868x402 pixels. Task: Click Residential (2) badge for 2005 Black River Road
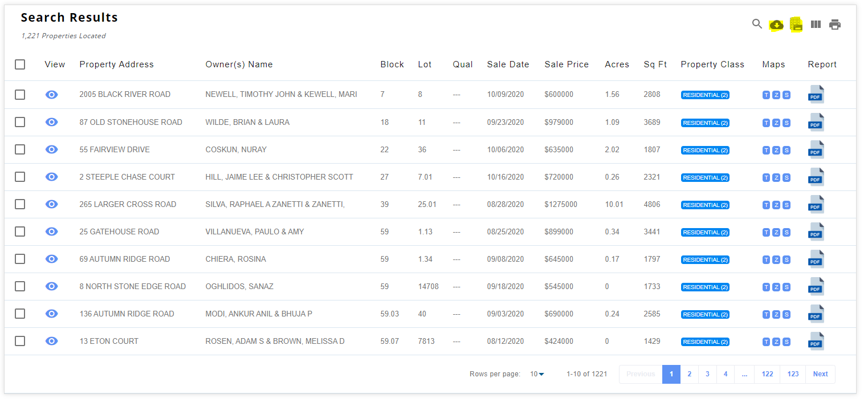click(x=705, y=95)
